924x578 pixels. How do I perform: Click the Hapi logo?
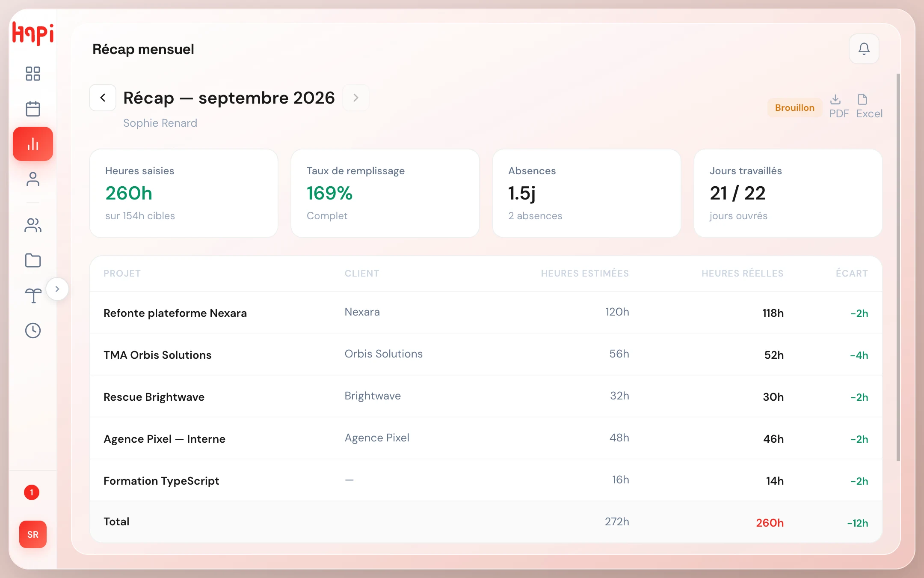33,33
